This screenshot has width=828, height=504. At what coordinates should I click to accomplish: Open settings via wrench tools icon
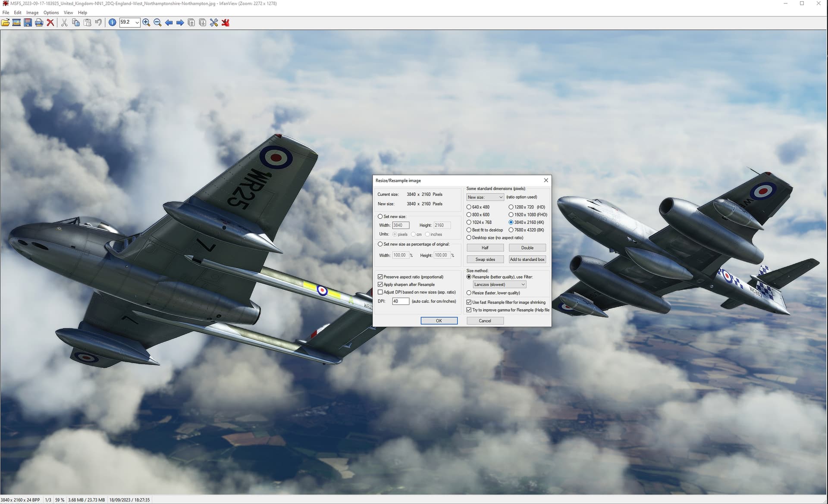click(214, 22)
